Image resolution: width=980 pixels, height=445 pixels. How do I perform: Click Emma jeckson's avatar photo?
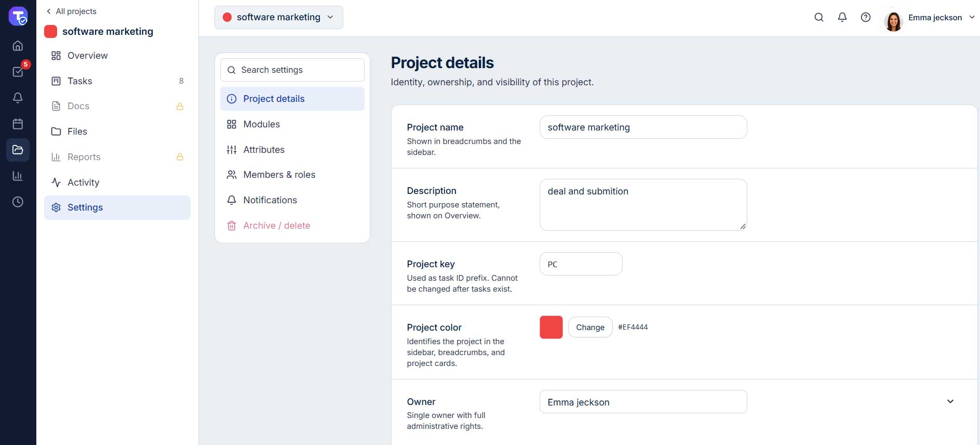pyautogui.click(x=893, y=21)
